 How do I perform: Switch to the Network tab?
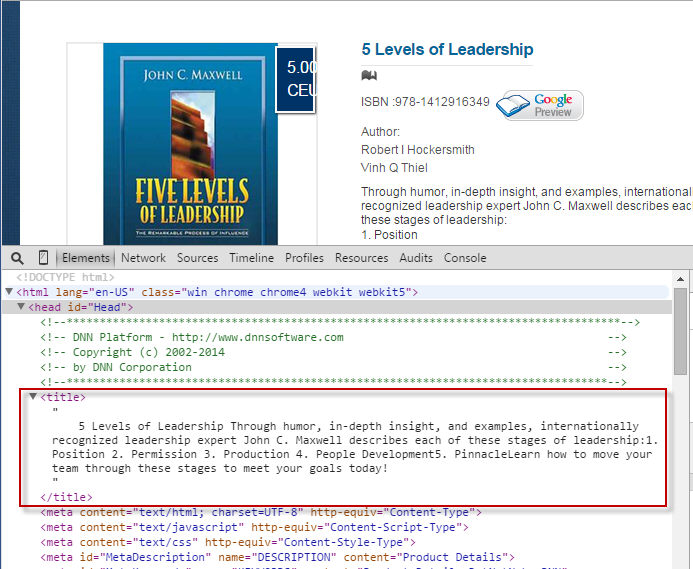pyautogui.click(x=143, y=258)
